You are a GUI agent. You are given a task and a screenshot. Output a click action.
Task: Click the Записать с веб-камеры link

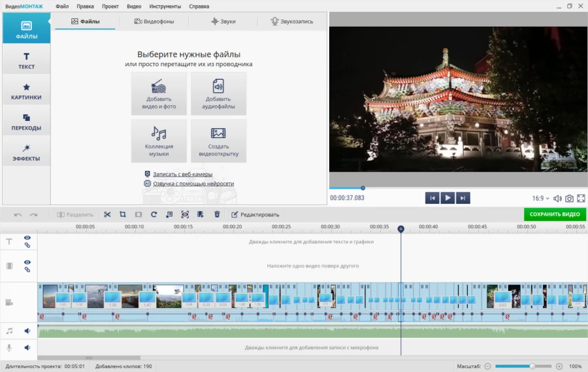(182, 174)
